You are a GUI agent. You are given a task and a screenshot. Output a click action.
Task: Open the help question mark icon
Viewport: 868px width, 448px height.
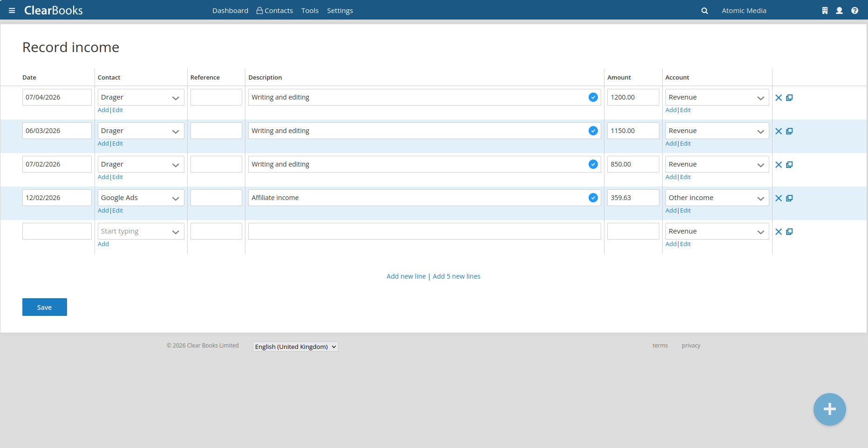[x=854, y=11]
